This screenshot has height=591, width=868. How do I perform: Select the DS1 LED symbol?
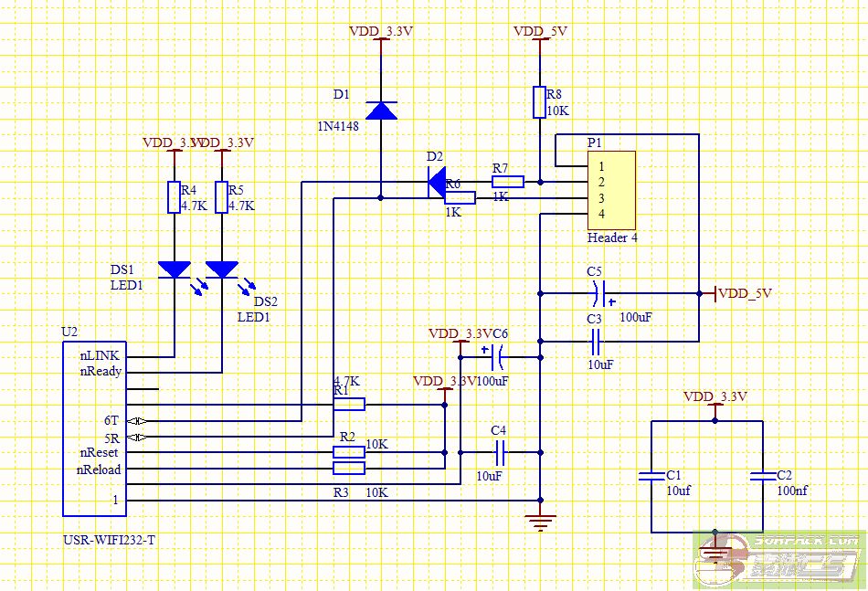click(174, 269)
